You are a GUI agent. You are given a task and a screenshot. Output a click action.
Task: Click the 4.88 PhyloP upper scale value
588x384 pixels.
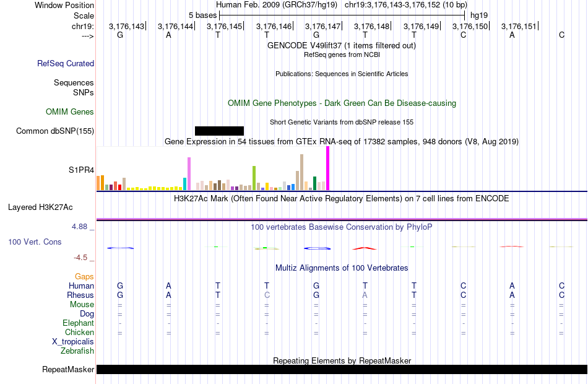tap(79, 227)
